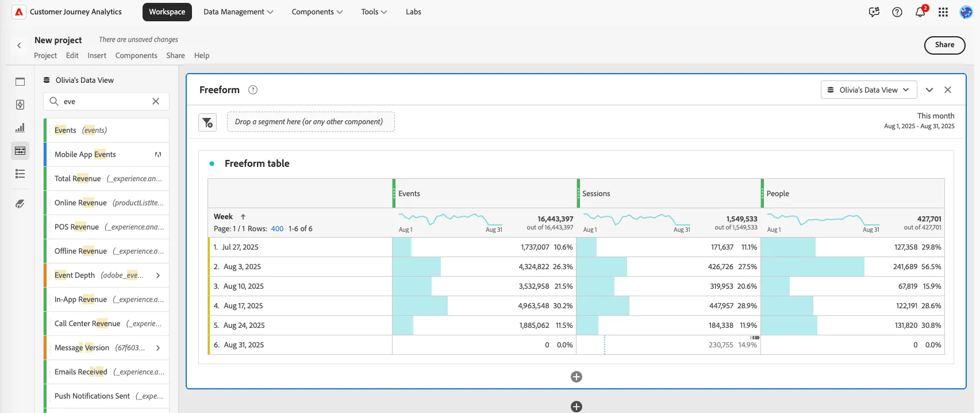This screenshot has width=980, height=413.
Task: Open the app switcher grid
Action: (943, 12)
